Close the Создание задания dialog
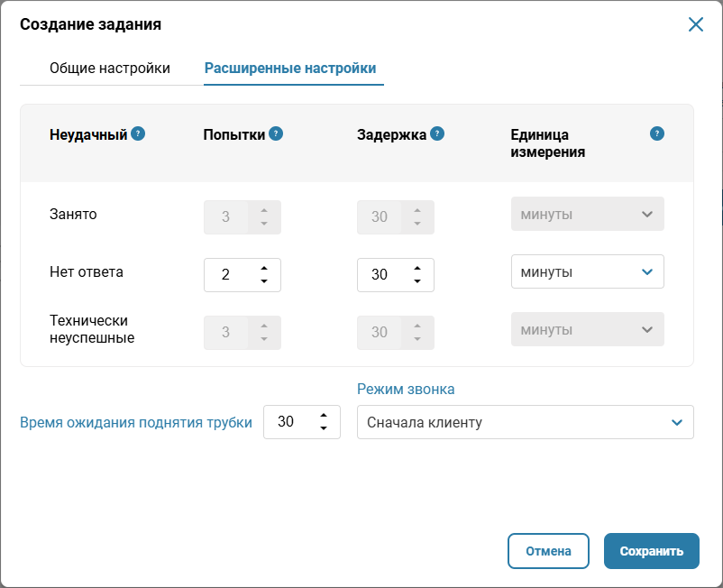723x588 pixels. 696,24
